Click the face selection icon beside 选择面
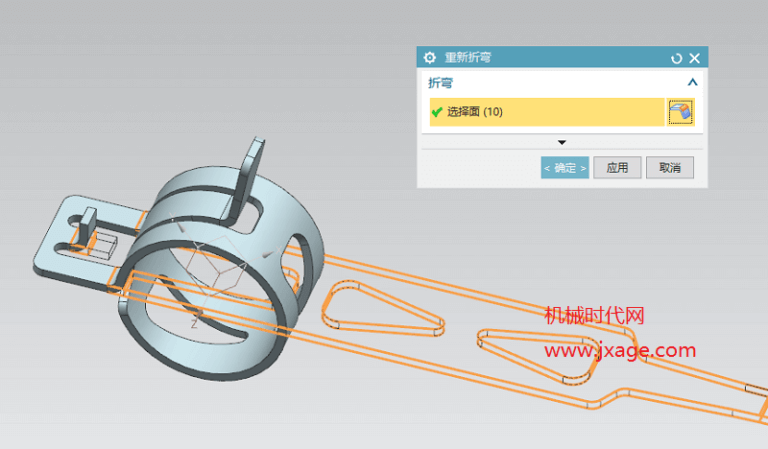Viewport: 768px width, 449px height. coord(680,112)
